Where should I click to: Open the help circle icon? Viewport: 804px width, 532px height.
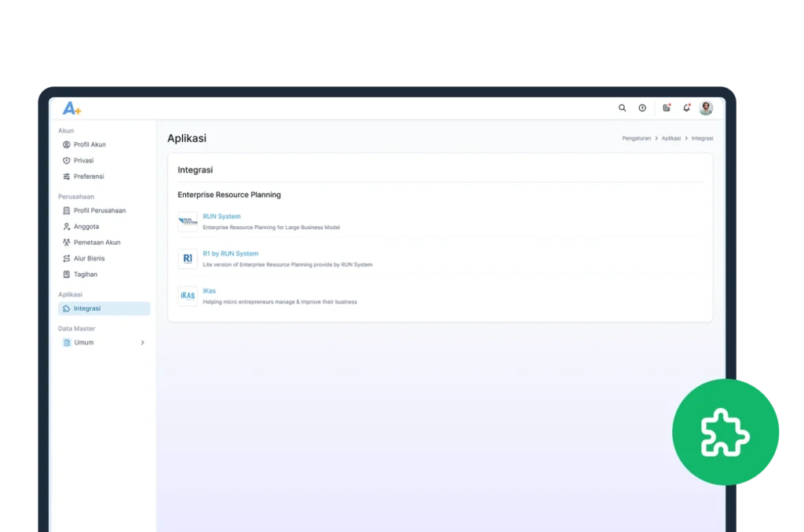point(642,107)
